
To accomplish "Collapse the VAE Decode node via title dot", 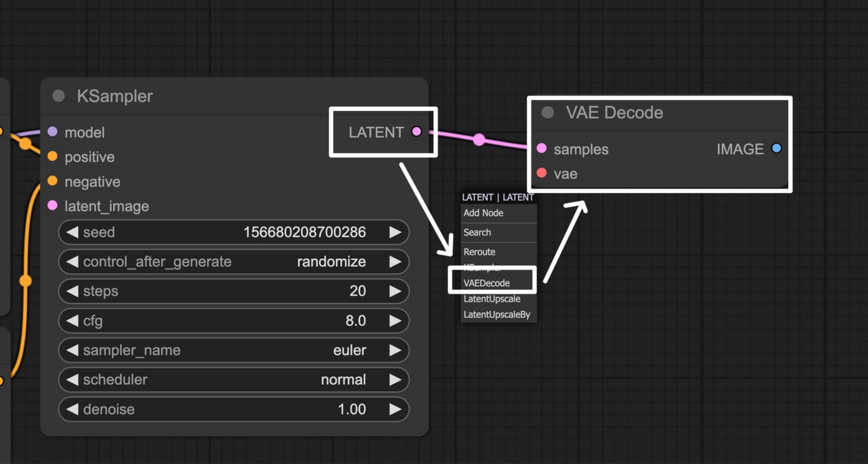I will coord(548,112).
